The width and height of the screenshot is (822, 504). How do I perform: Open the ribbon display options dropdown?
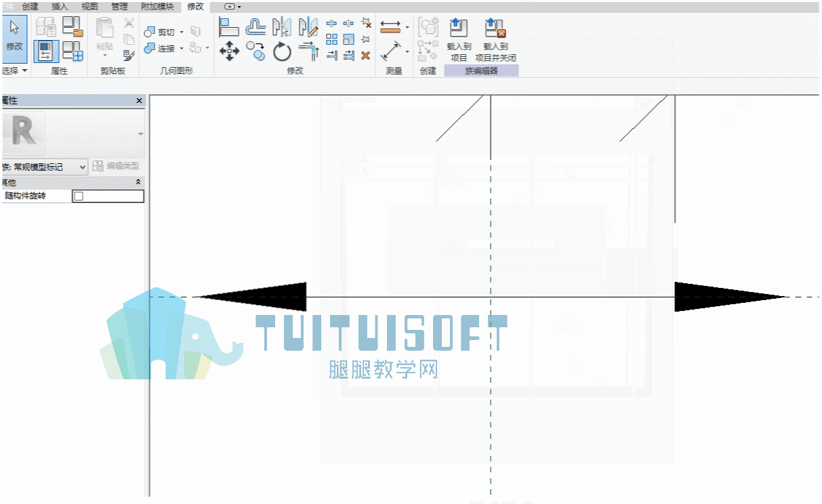tap(233, 6)
